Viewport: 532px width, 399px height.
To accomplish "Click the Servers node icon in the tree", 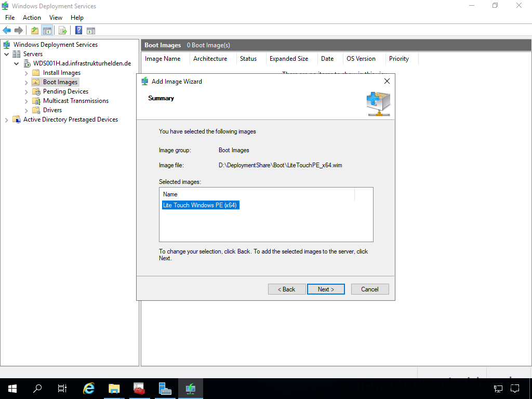I will [16, 54].
